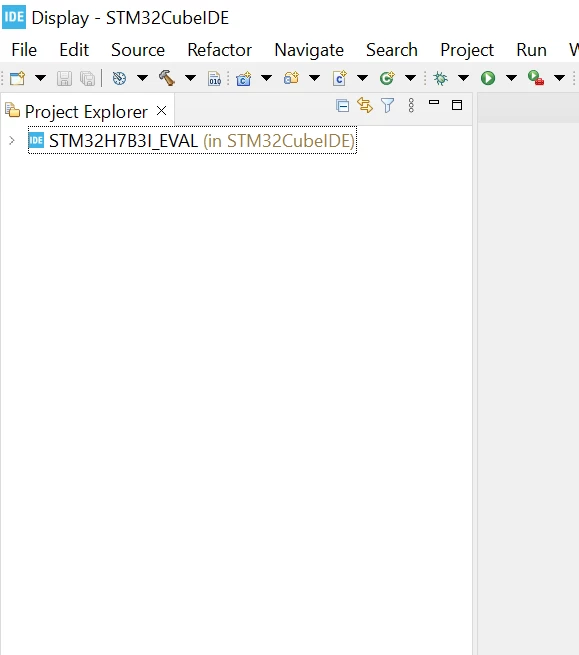
Task: Click the External Tools run icon
Action: coord(536,78)
